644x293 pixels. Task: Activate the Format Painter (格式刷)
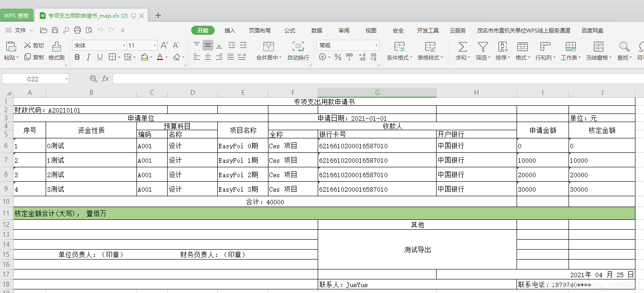point(56,51)
